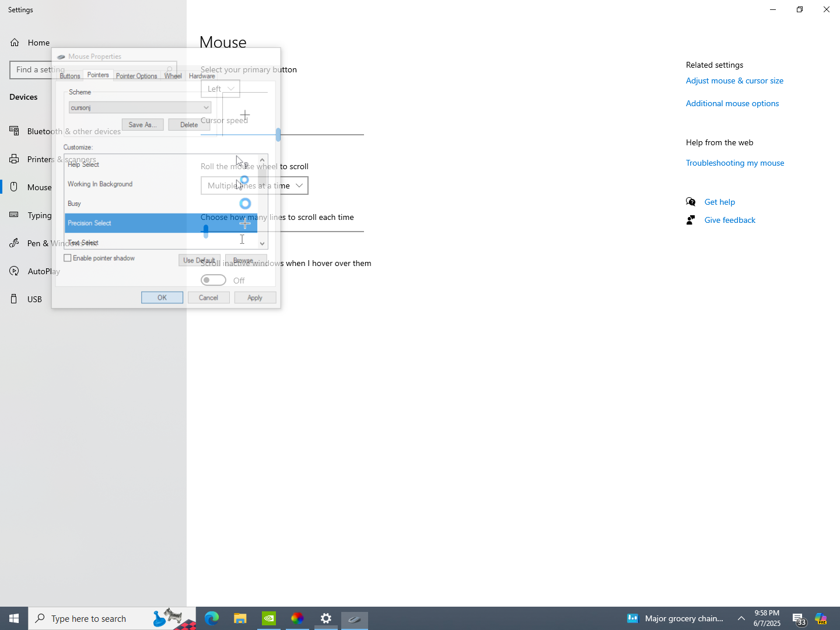Switch to the Pointer Options tab
This screenshot has height=630, width=840.
[136, 76]
